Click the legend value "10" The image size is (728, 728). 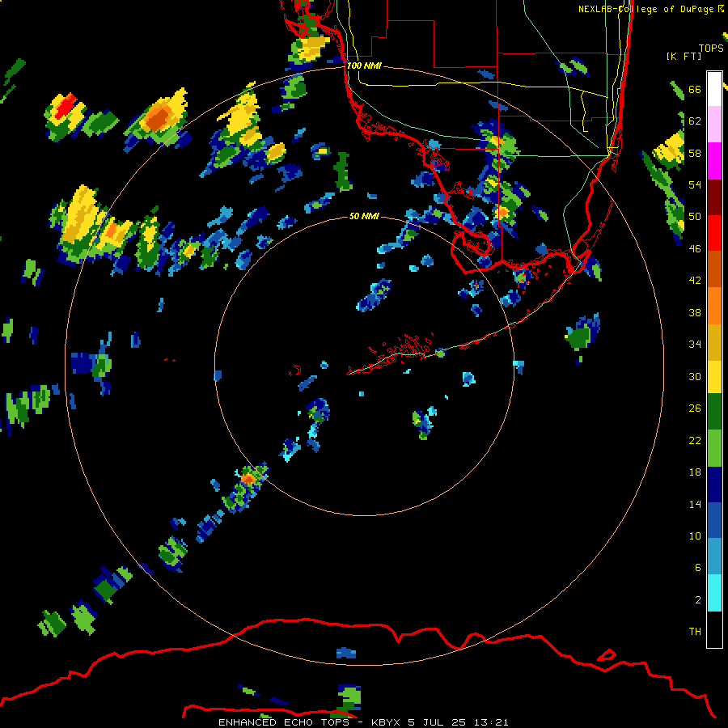coord(695,536)
